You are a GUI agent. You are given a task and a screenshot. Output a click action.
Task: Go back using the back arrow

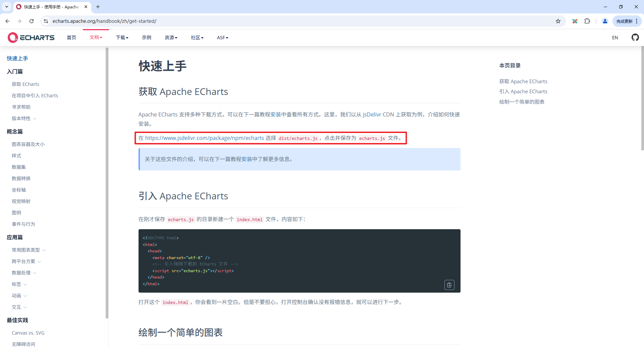(7, 21)
